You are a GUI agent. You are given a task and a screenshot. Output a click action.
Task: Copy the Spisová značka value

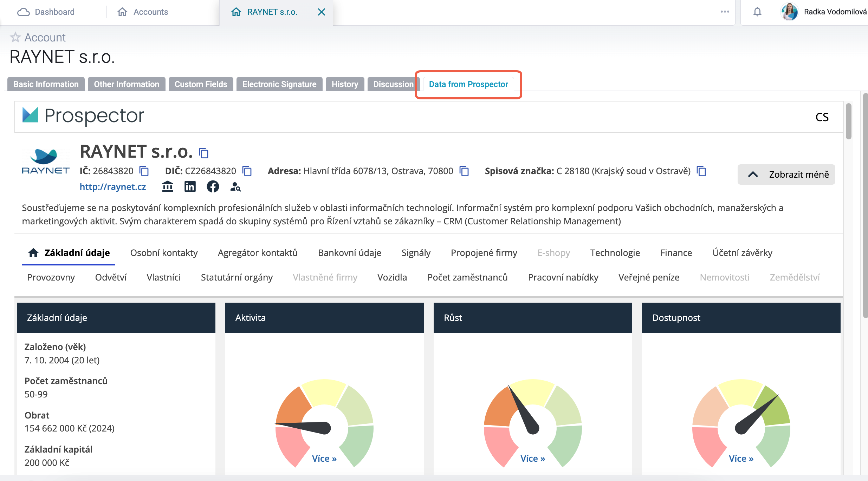tap(701, 171)
